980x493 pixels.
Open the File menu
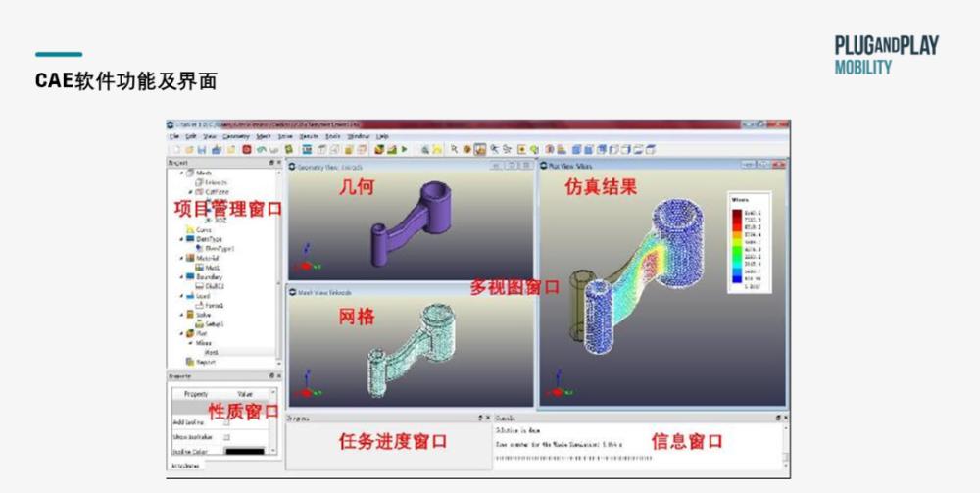click(x=174, y=136)
